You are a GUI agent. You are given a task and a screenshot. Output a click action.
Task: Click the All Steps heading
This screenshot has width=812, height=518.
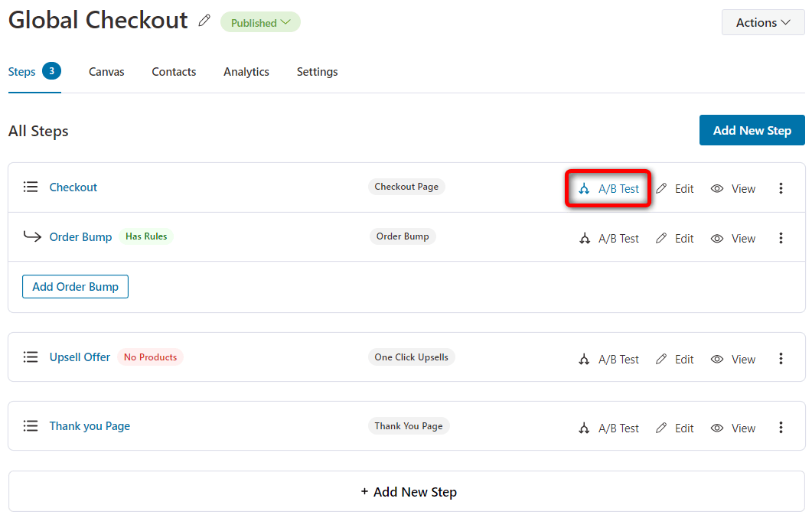click(38, 132)
